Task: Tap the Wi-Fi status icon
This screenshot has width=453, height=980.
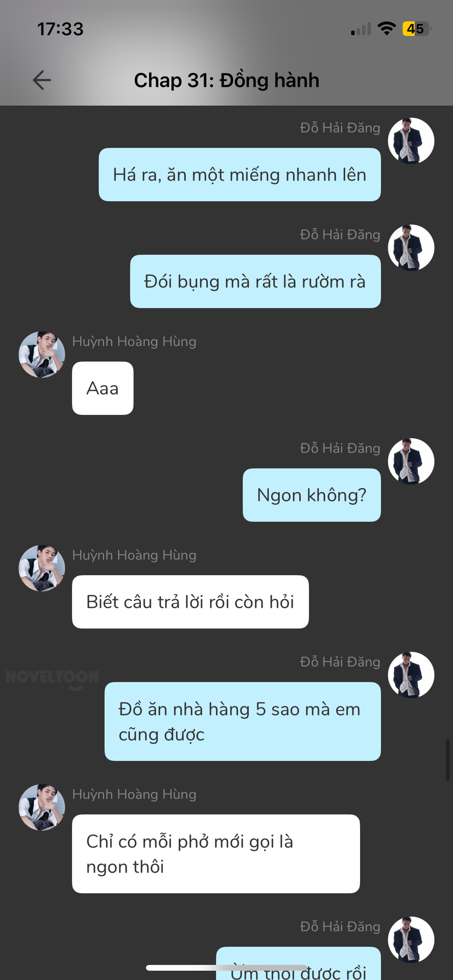Action: tap(387, 29)
